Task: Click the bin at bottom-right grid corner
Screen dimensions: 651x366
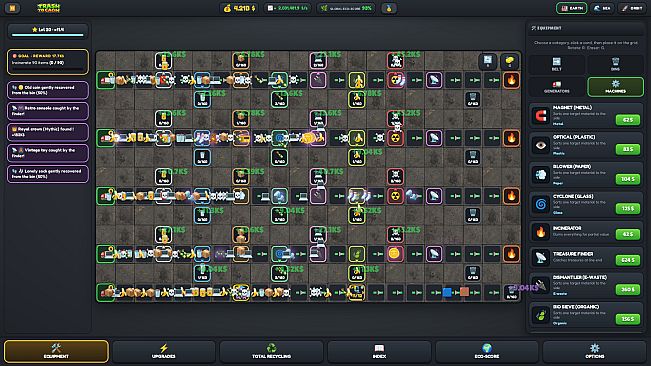Action: coord(512,292)
